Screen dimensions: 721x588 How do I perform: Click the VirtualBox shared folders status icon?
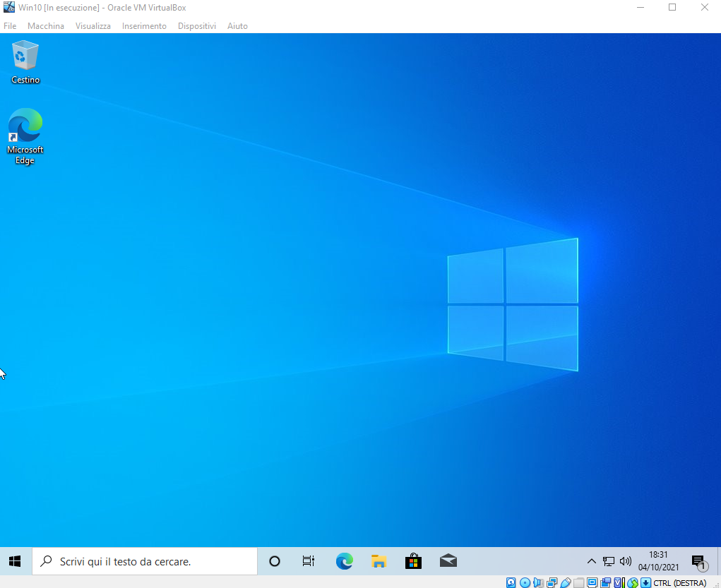click(x=579, y=582)
